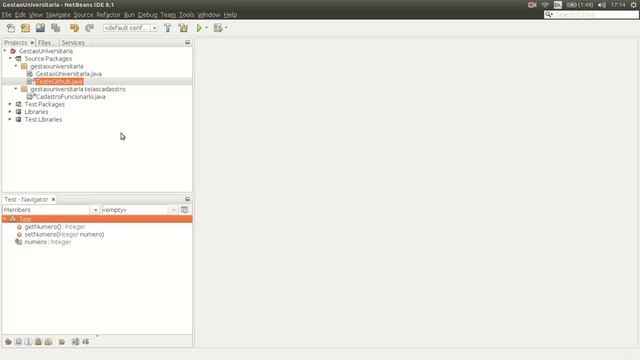Close the Test - Navigator tab

(x=53, y=200)
